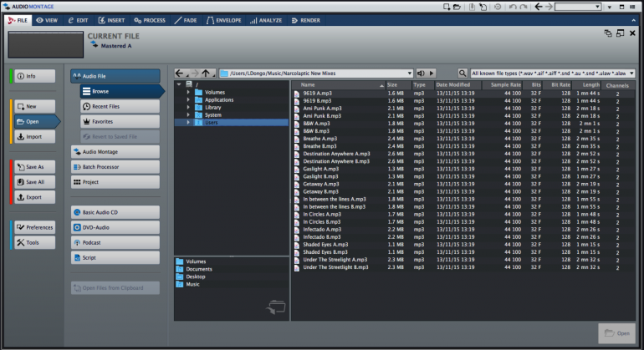Open the FILE tab
This screenshot has width=644, height=350.
(18, 20)
